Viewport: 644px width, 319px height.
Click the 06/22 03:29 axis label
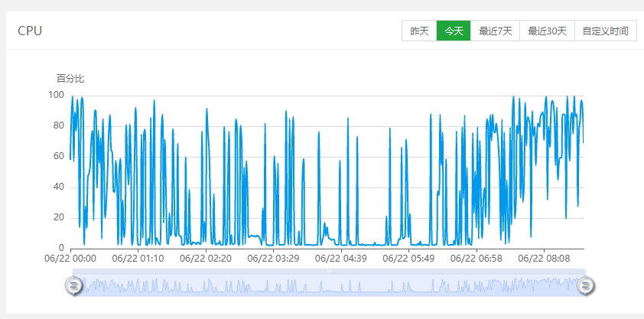274,259
